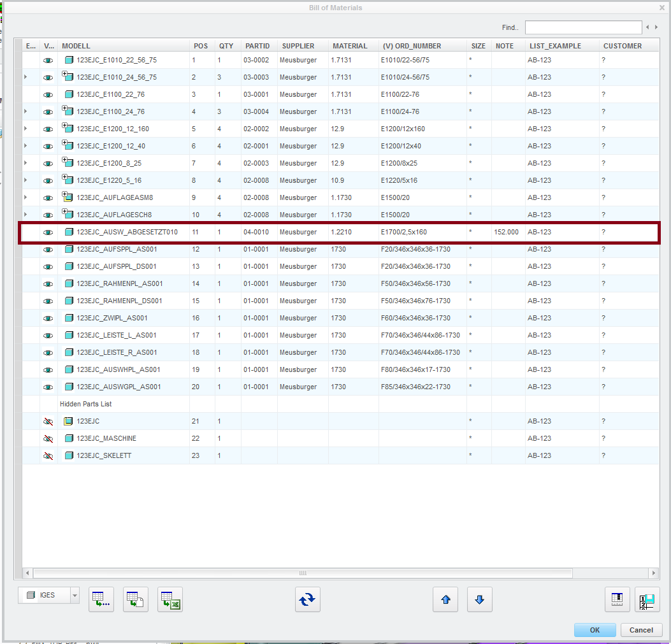This screenshot has height=644, width=671.
Task: Expand row 123EJC_E1220_5_16
Action: pos(25,180)
